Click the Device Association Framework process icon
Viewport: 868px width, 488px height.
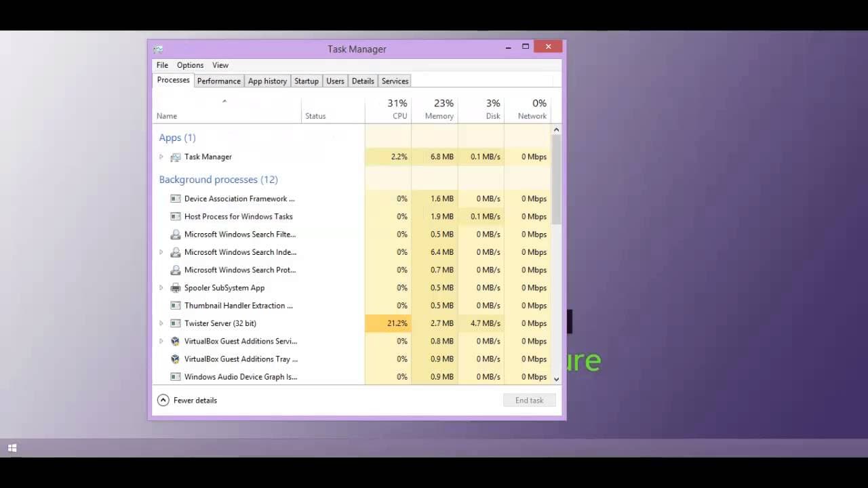(176, 199)
